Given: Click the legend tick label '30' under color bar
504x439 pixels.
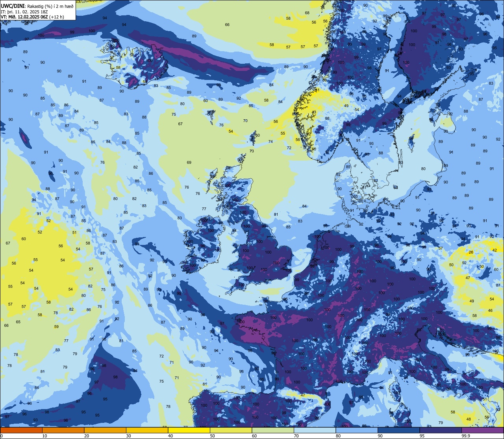Looking at the screenshot, I should point(129,435).
